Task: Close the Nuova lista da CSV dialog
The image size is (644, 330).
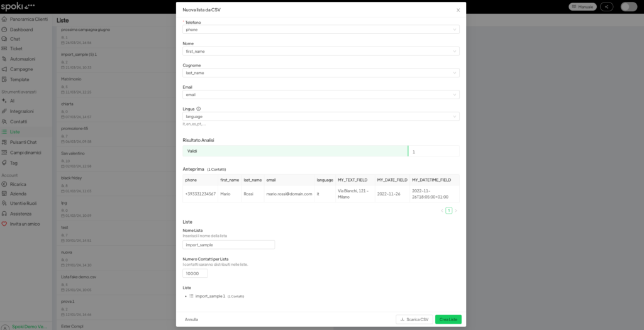Action: (x=458, y=10)
